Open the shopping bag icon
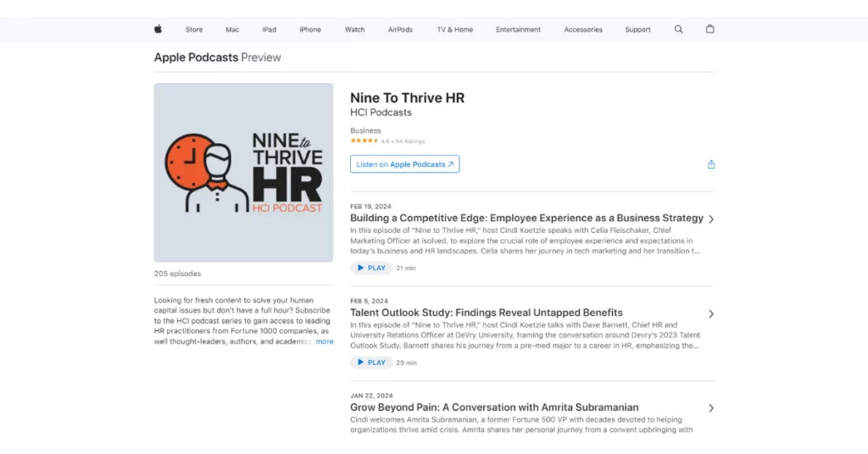 click(709, 29)
